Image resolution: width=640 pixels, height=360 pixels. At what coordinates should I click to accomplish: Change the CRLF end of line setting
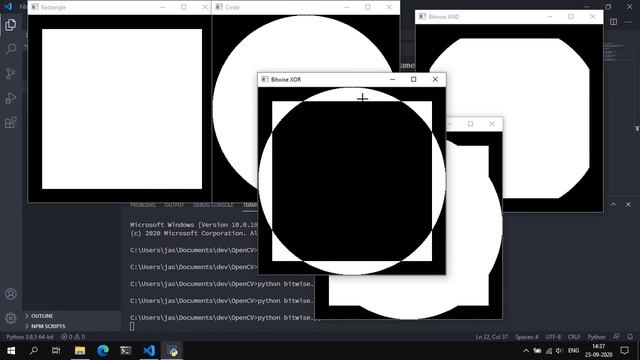(574, 337)
